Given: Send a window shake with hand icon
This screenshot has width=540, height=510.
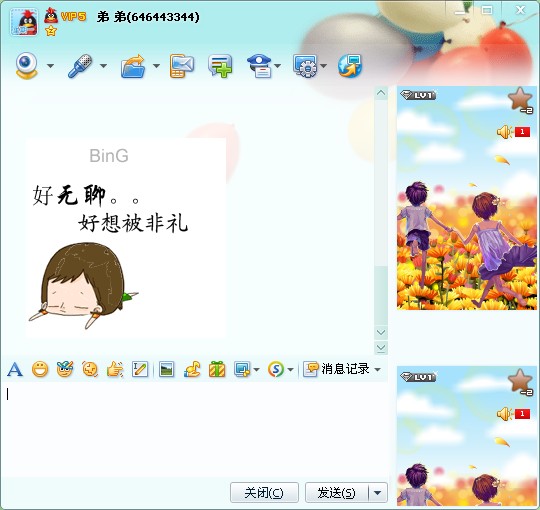Looking at the screenshot, I should click(x=115, y=370).
